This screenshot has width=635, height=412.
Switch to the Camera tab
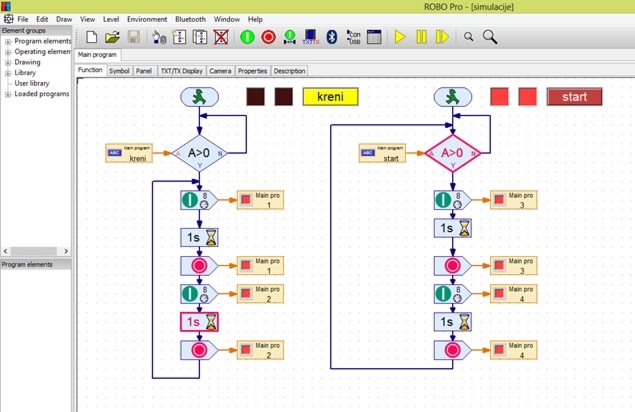[x=220, y=71]
